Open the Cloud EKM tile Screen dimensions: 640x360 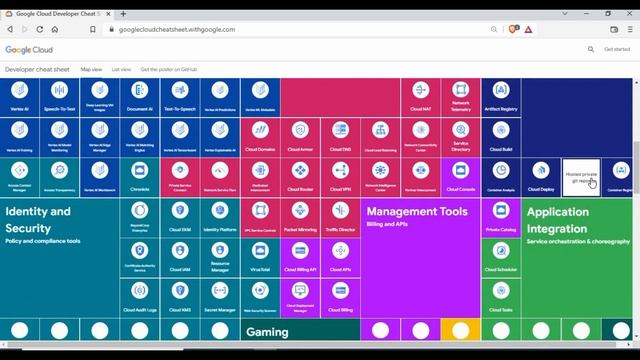click(x=180, y=218)
